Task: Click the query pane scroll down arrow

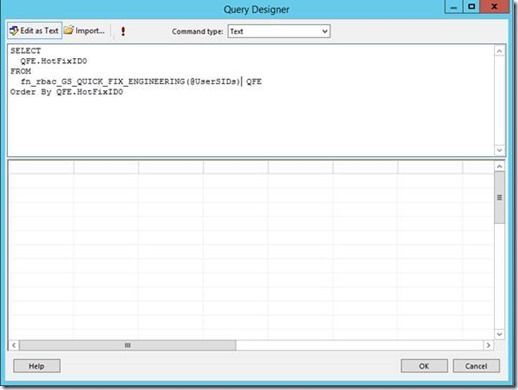Action: (499, 150)
